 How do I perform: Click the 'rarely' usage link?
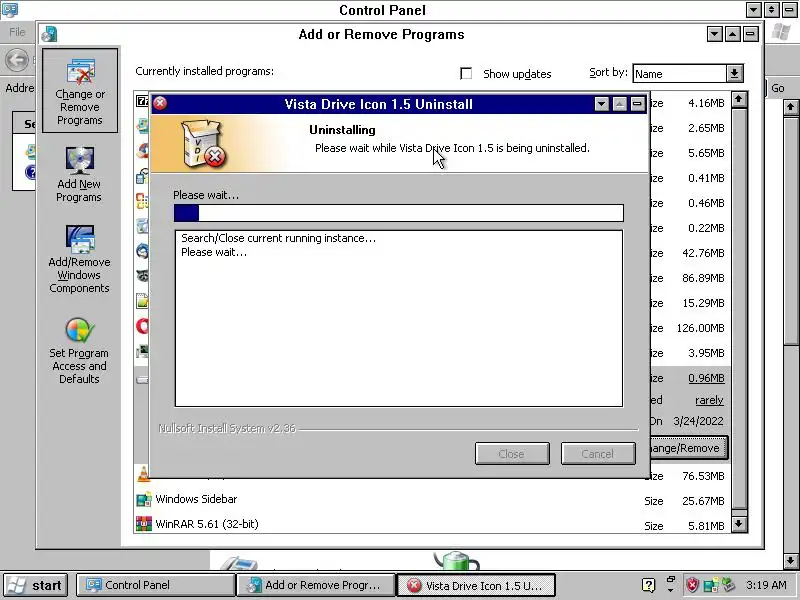click(x=709, y=400)
